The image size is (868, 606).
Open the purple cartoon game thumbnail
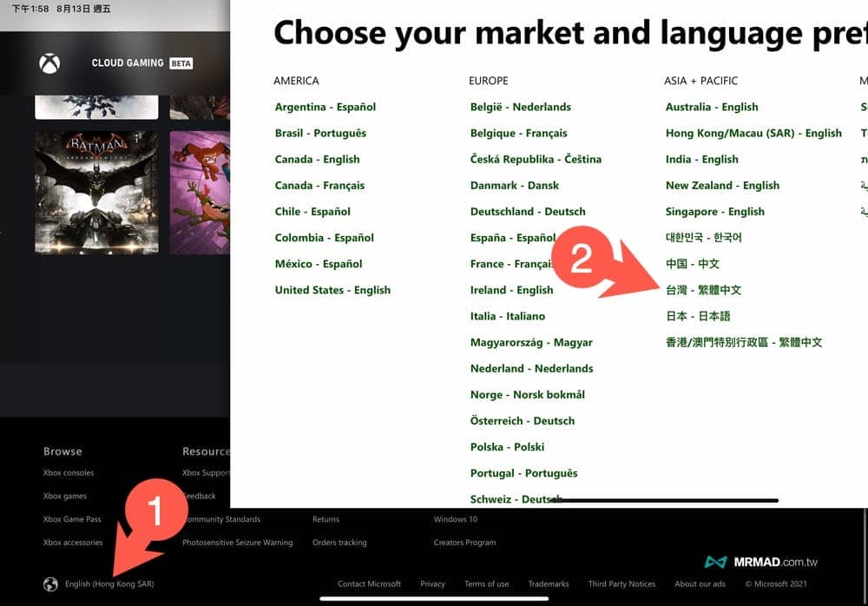point(200,193)
